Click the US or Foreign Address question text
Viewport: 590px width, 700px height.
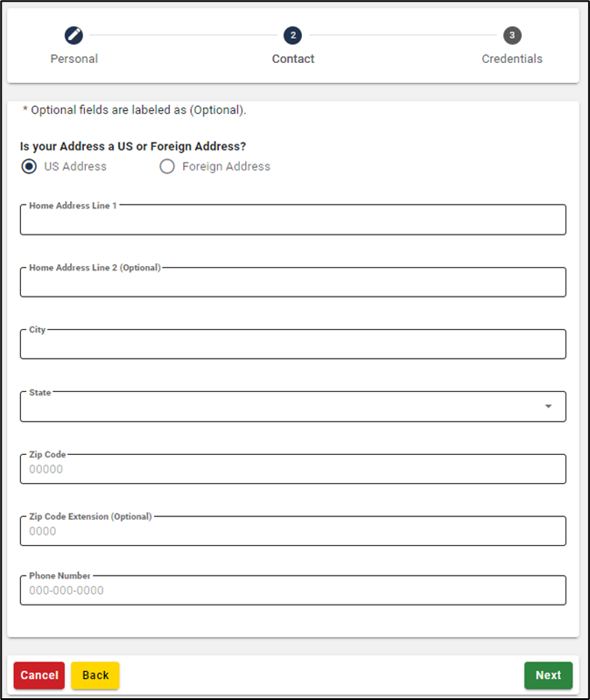132,146
